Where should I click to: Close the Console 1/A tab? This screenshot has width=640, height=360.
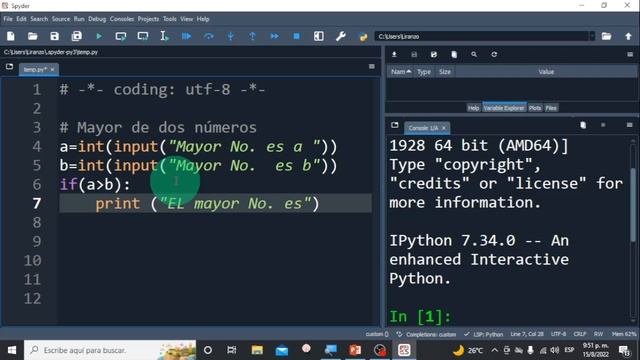444,128
